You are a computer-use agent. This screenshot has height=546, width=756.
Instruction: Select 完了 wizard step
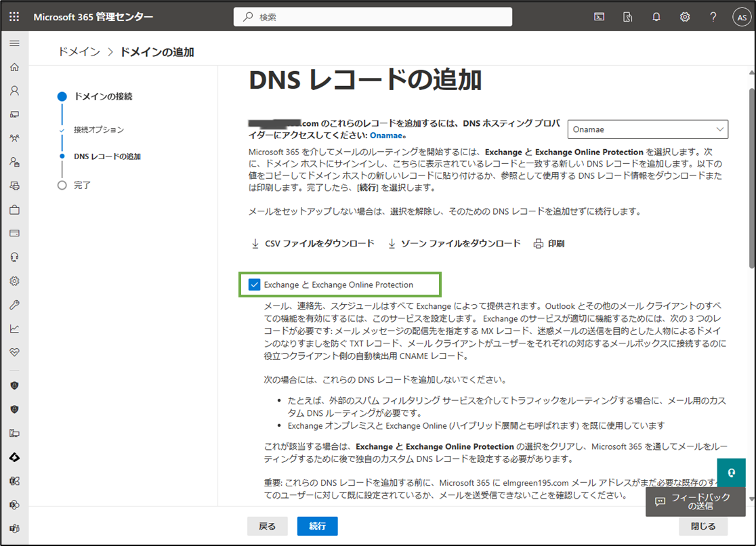point(82,185)
